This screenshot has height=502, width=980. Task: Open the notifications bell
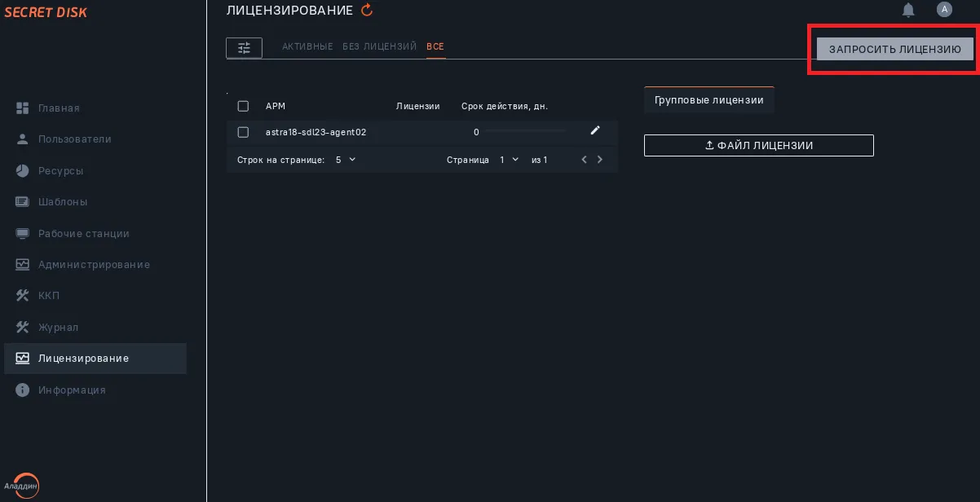[x=908, y=10]
